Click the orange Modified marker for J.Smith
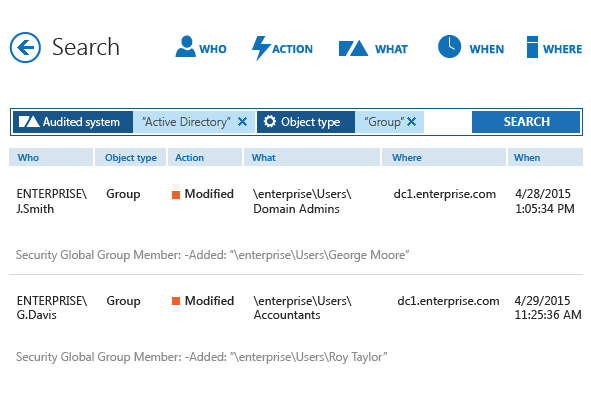The image size is (591, 395). [176, 194]
